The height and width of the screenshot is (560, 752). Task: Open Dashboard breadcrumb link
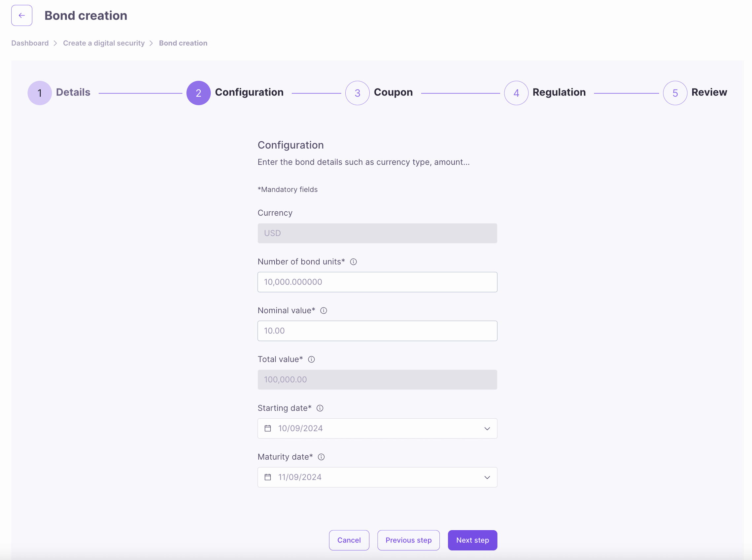click(30, 43)
